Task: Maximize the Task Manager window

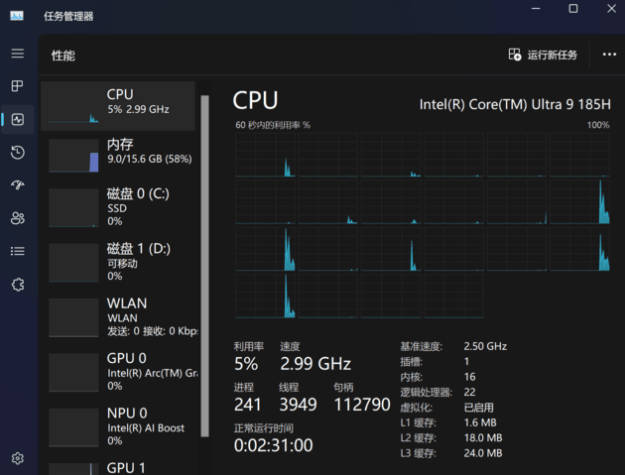Action: tap(573, 9)
